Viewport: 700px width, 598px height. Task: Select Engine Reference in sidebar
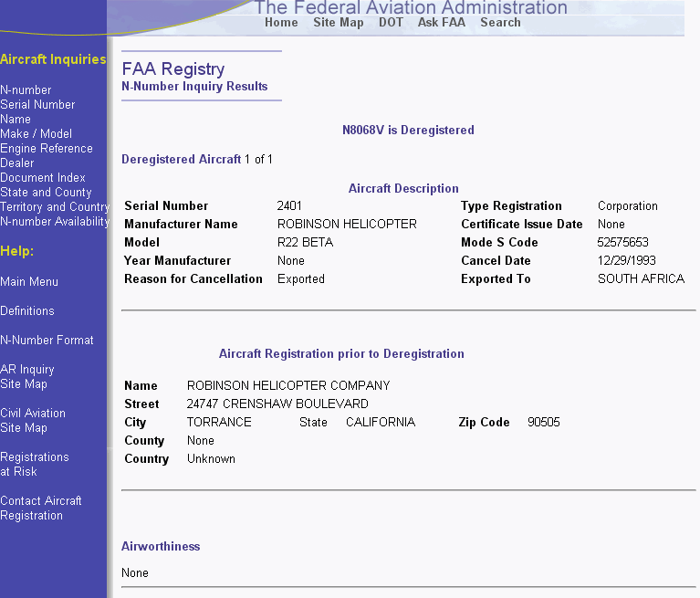tap(47, 149)
